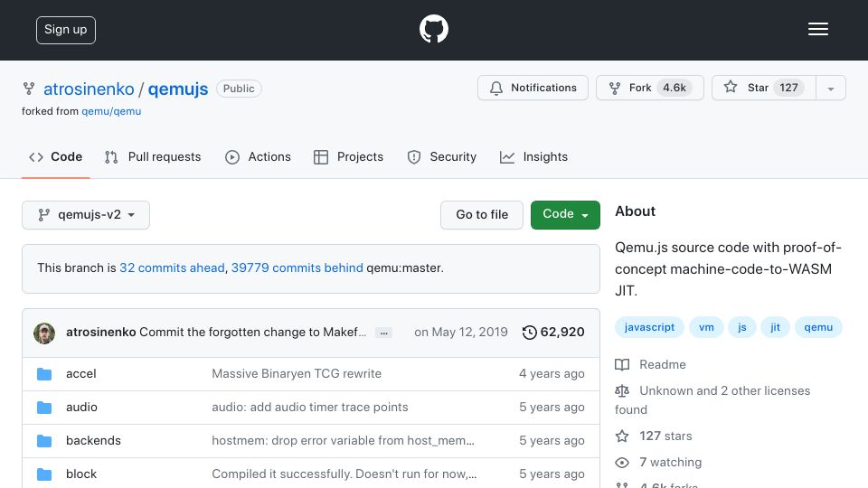Click the license scales icon

click(622, 391)
